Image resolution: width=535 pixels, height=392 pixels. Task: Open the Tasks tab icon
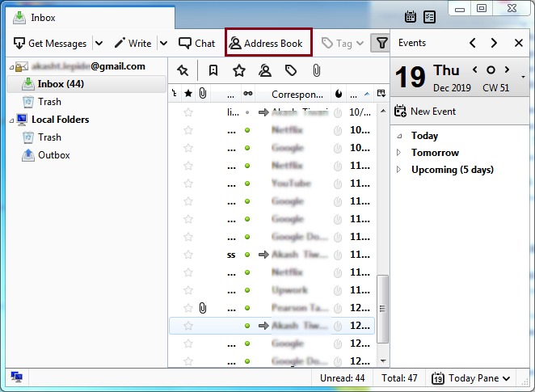(x=429, y=17)
